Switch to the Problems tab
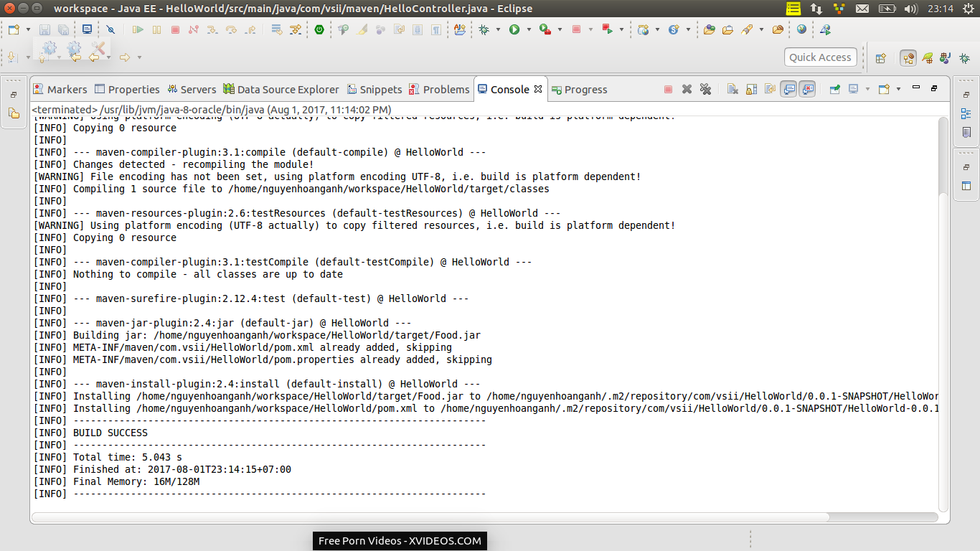The width and height of the screenshot is (980, 551). [439, 89]
